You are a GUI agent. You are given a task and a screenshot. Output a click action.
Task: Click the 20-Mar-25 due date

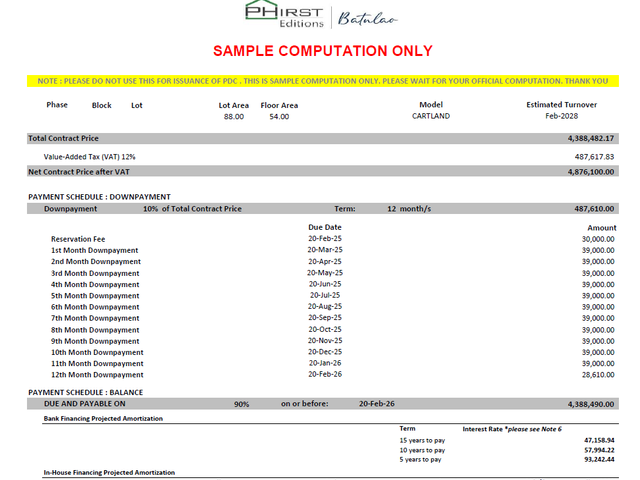(325, 250)
